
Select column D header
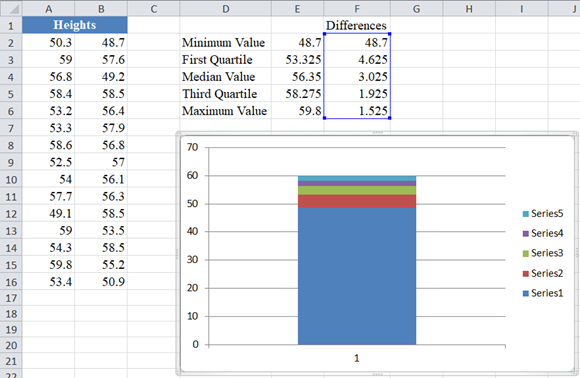point(226,9)
